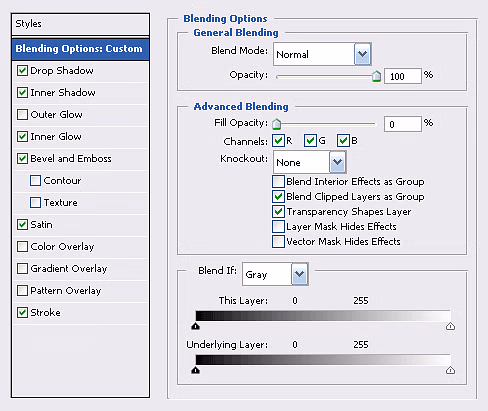The height and width of the screenshot is (411, 488).
Task: Open the Knockout dropdown arrow
Action: coord(337,162)
